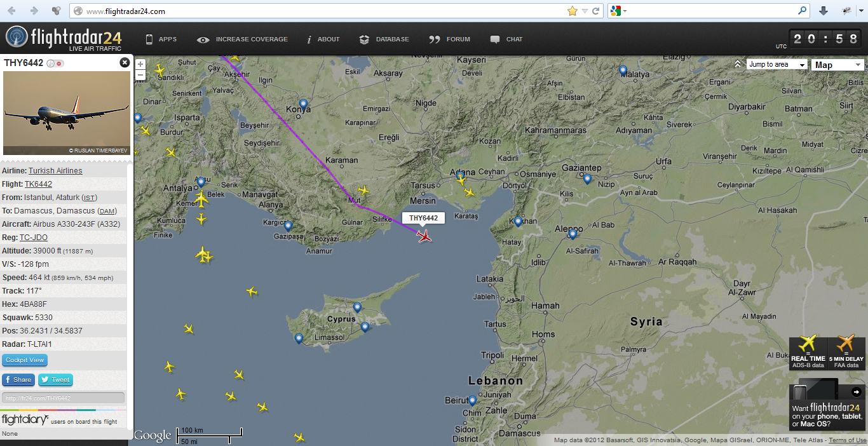The image size is (868, 446).
Task: Click the search magnifier icon
Action: (803, 11)
